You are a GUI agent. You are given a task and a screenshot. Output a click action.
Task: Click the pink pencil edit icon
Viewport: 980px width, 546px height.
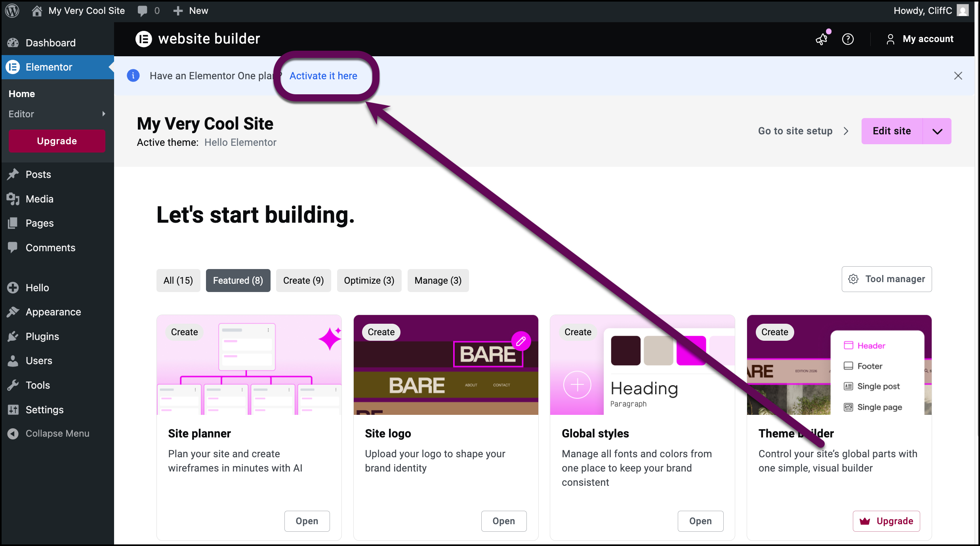[x=521, y=341]
